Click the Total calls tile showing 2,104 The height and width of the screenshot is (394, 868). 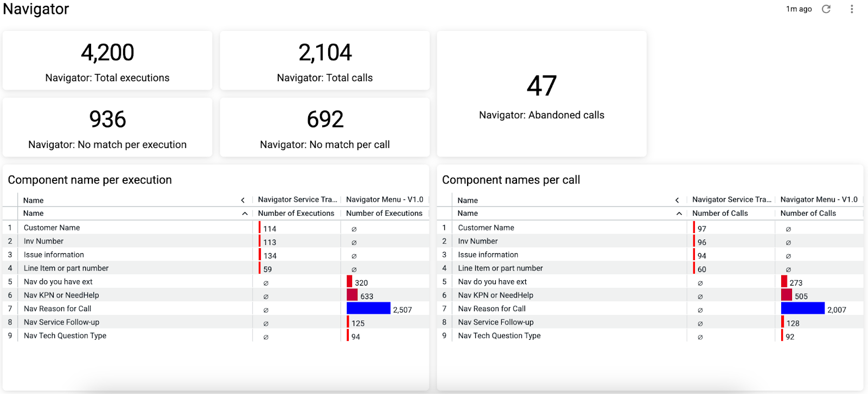(x=324, y=61)
